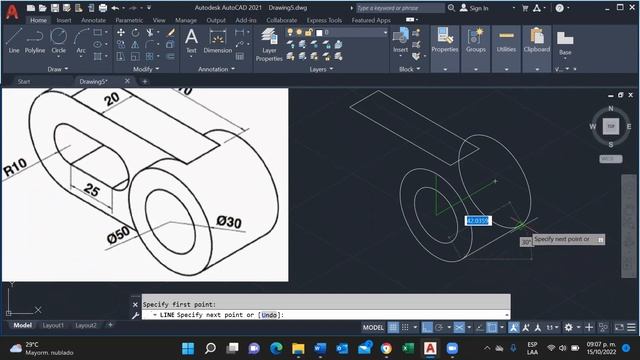Viewport: 640px width, 360px height.
Task: Open the Properties panel button
Action: [x=444, y=40]
